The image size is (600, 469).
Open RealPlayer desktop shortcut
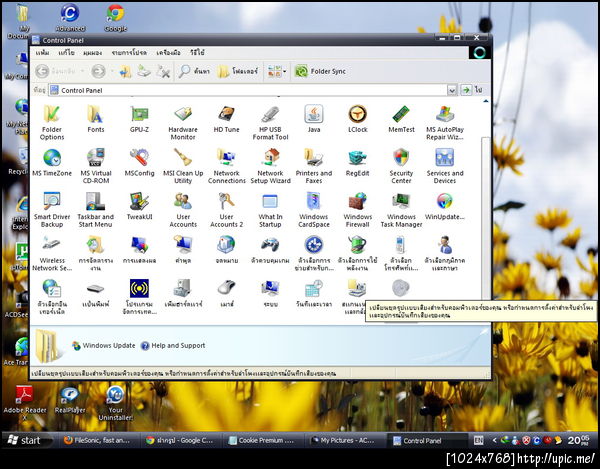(70, 399)
